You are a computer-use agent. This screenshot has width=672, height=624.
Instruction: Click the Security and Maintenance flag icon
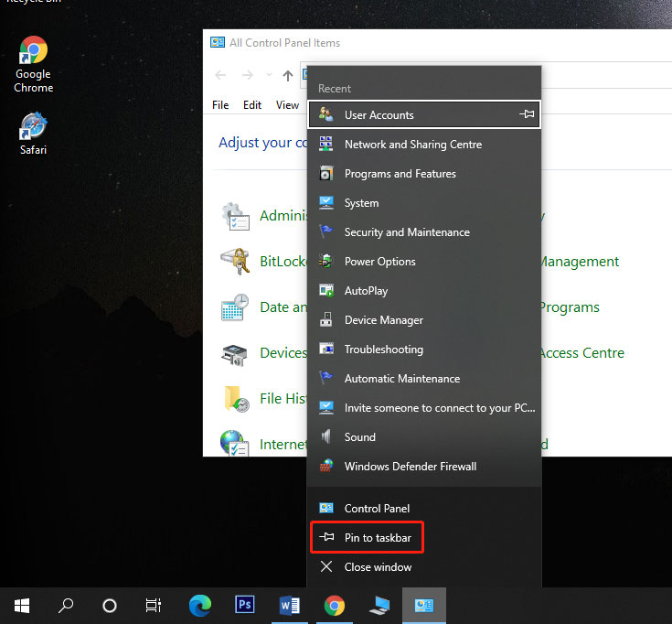[326, 231]
